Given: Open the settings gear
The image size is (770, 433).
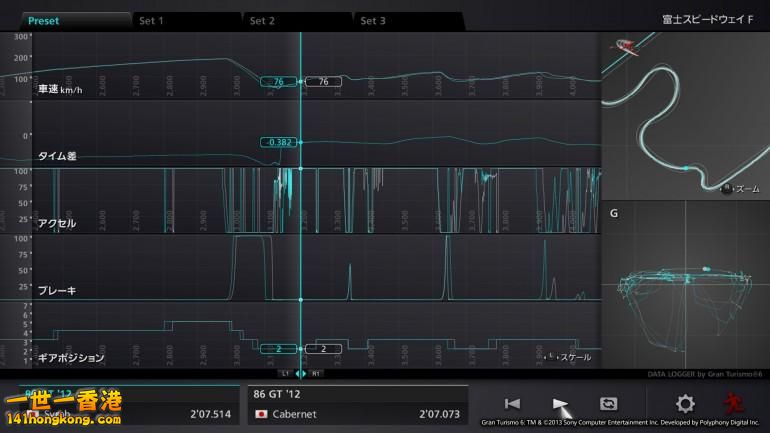Looking at the screenshot, I should (x=685, y=404).
